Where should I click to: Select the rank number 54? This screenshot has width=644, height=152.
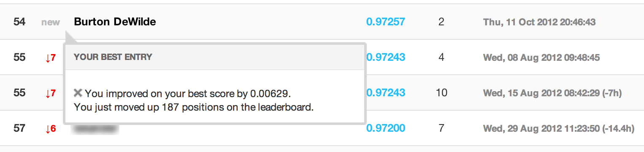point(19,22)
